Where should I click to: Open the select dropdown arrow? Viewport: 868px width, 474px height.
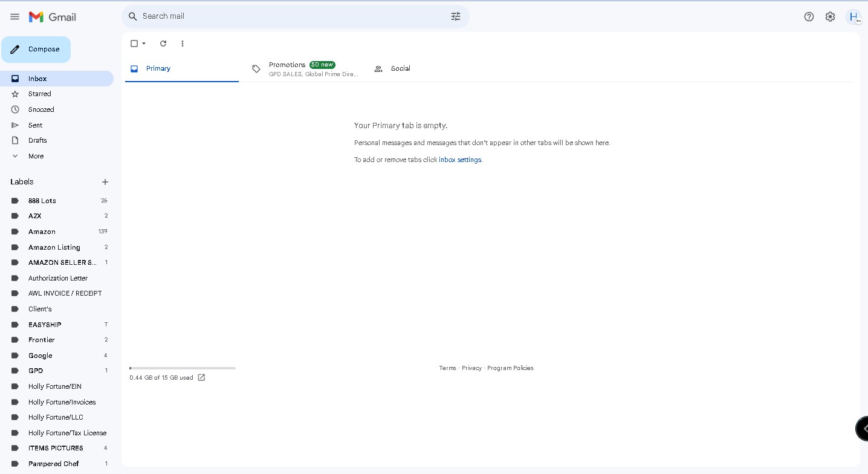[x=144, y=44]
